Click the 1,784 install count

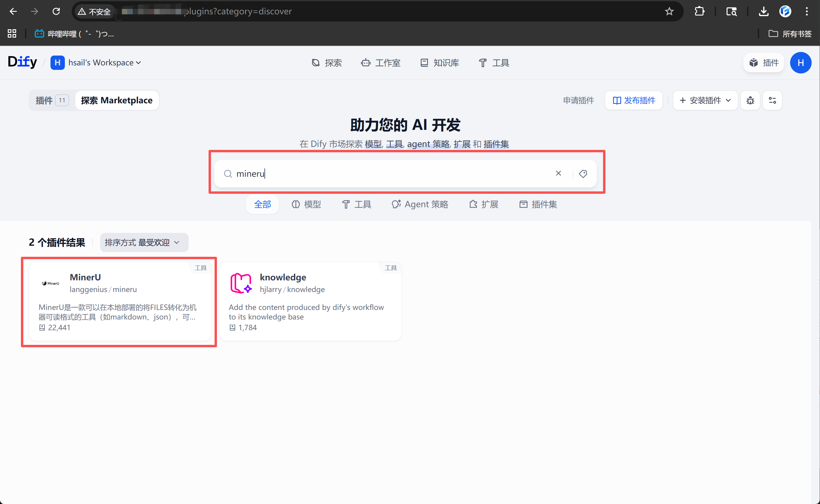click(243, 328)
